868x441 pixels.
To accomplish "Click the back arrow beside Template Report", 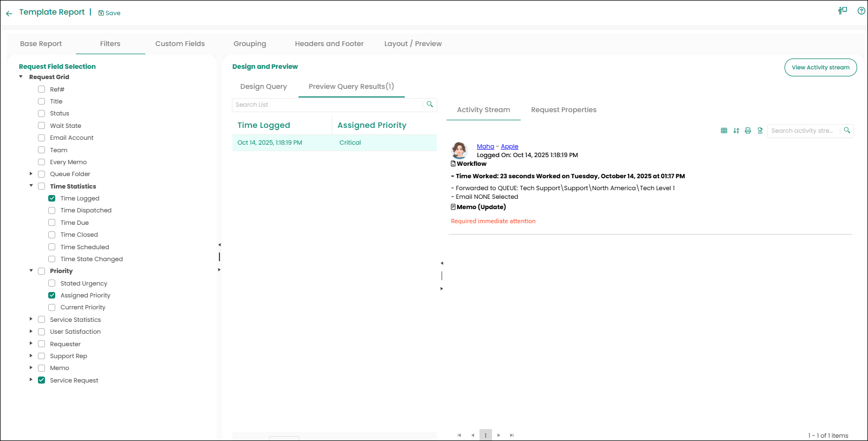I will [x=9, y=13].
